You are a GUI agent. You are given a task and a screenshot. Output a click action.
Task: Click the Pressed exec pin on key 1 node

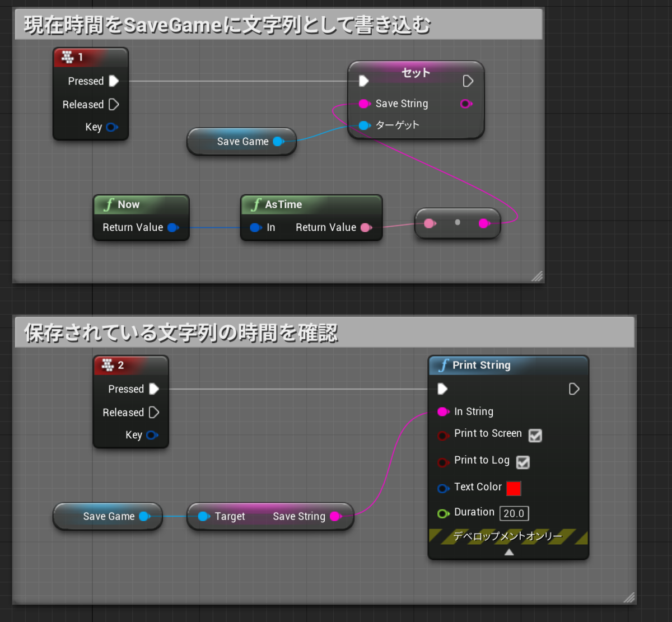(114, 81)
